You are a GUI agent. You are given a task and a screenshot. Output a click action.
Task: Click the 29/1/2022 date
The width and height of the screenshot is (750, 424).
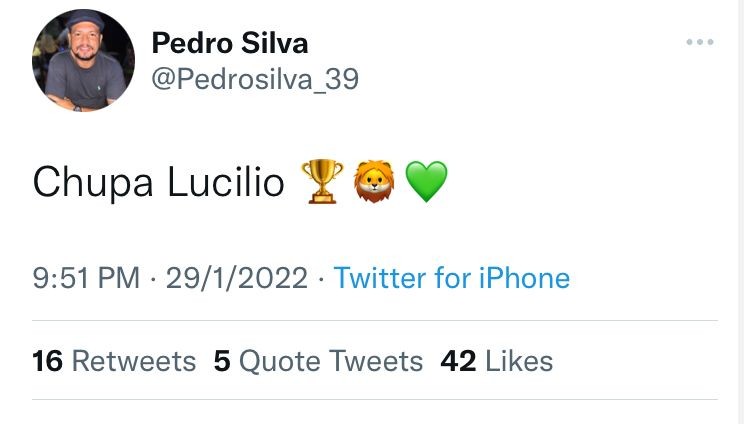click(236, 277)
